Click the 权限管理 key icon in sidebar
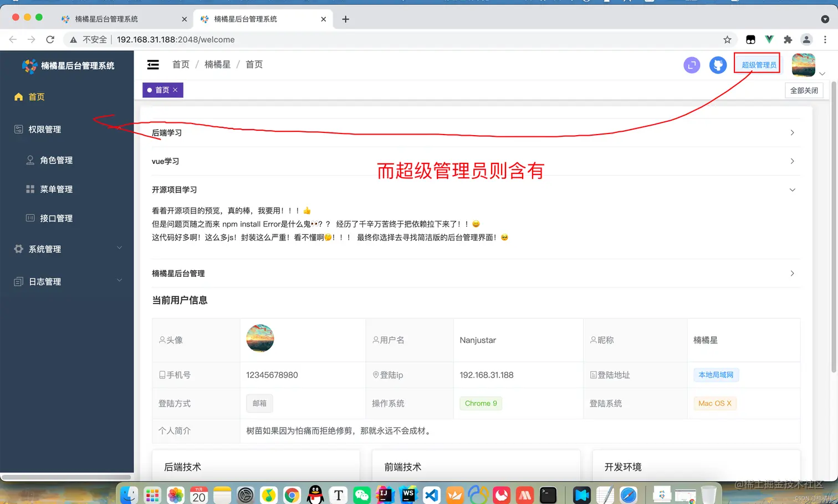This screenshot has width=838, height=504. coord(19,129)
